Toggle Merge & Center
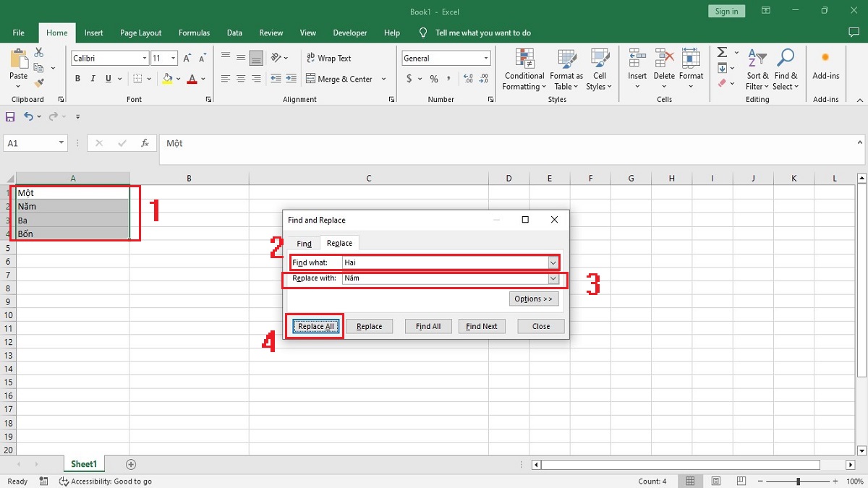The width and height of the screenshot is (868, 488). pyautogui.click(x=339, y=79)
